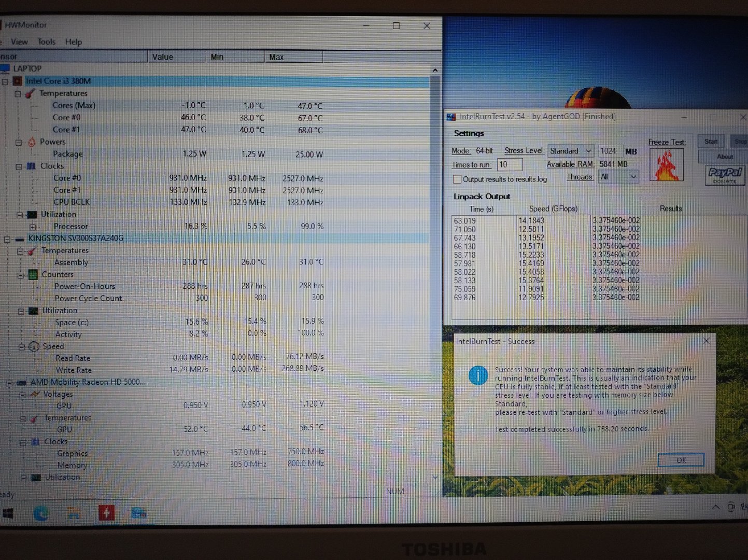This screenshot has width=748, height=560.
Task: Collapse the Intel Core i3 380M node
Action: tap(5, 82)
